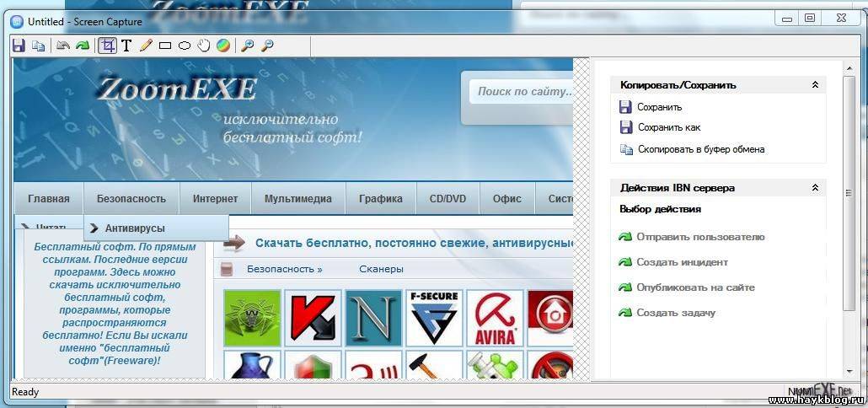Image resolution: width=868 pixels, height=408 pixels.
Task: Click green arrow icon beside Создать инцидент
Action: (625, 262)
